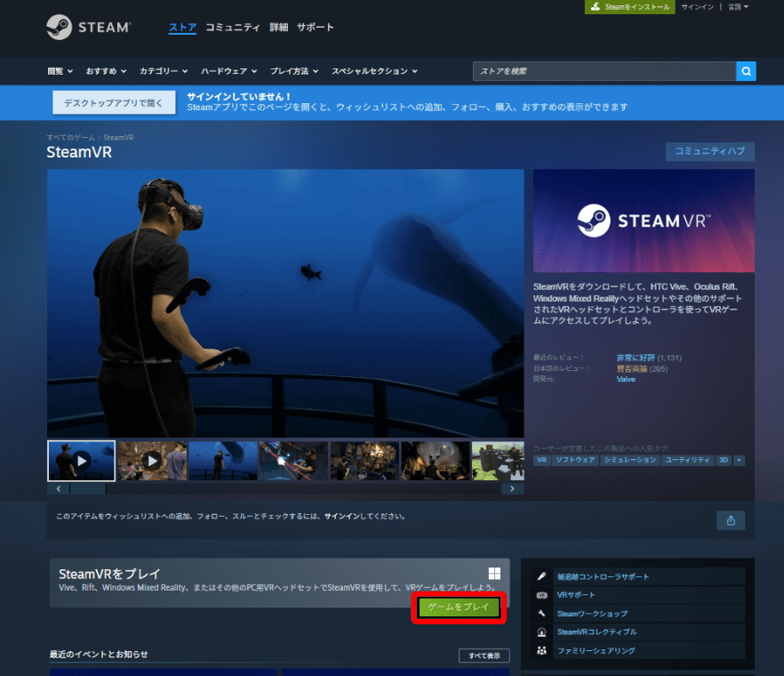784x676 pixels.
Task: Click the すべてのゲーム breadcrumb link
Action: click(x=70, y=138)
